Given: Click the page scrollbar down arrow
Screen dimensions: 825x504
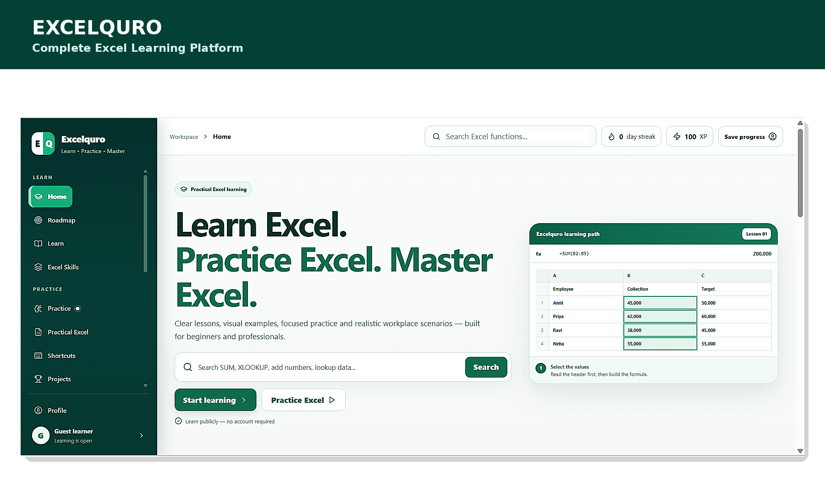Looking at the screenshot, I should 800,451.
